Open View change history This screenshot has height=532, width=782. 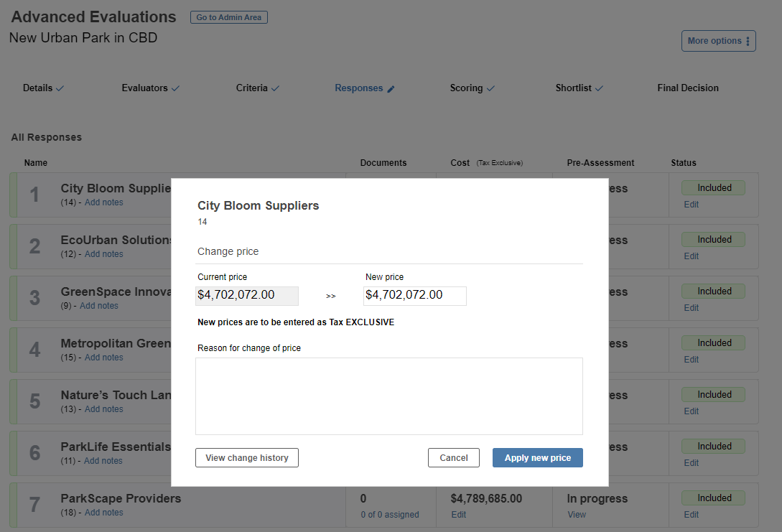[x=247, y=458]
